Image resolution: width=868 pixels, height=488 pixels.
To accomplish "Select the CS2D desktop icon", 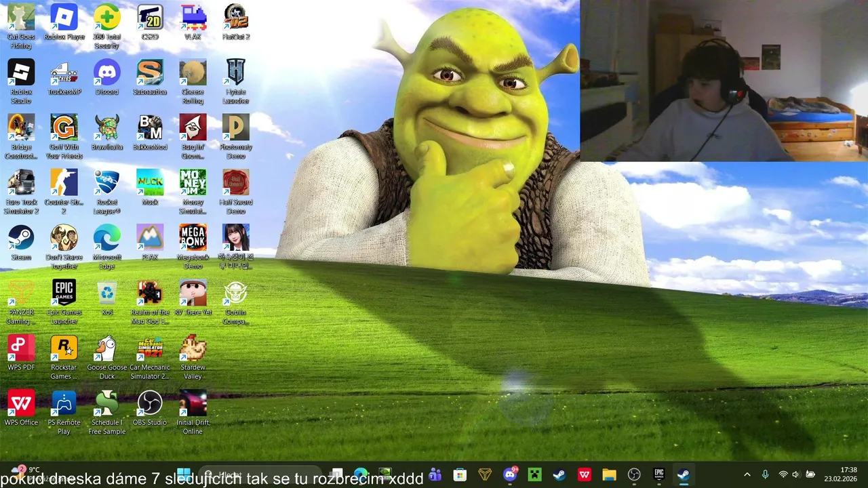I will coord(150,22).
